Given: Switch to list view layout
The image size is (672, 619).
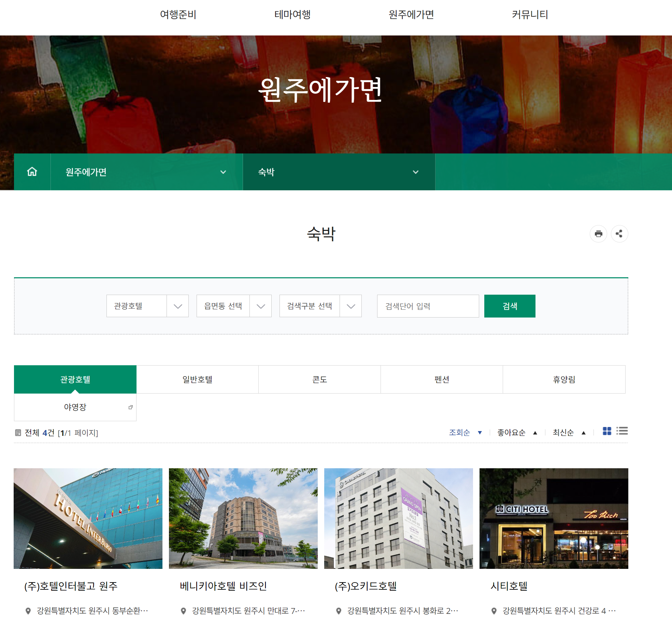Looking at the screenshot, I should pos(623,431).
